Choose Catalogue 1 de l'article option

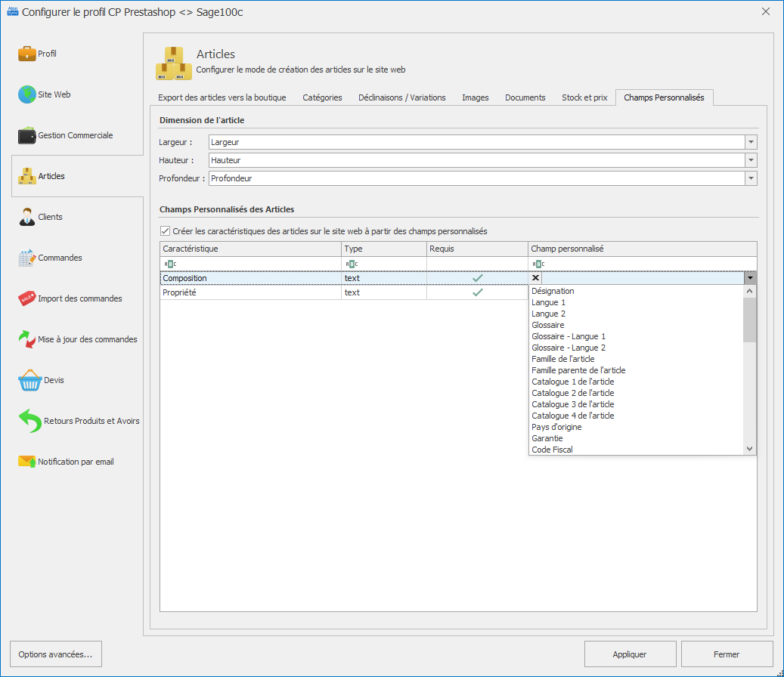(x=636, y=382)
